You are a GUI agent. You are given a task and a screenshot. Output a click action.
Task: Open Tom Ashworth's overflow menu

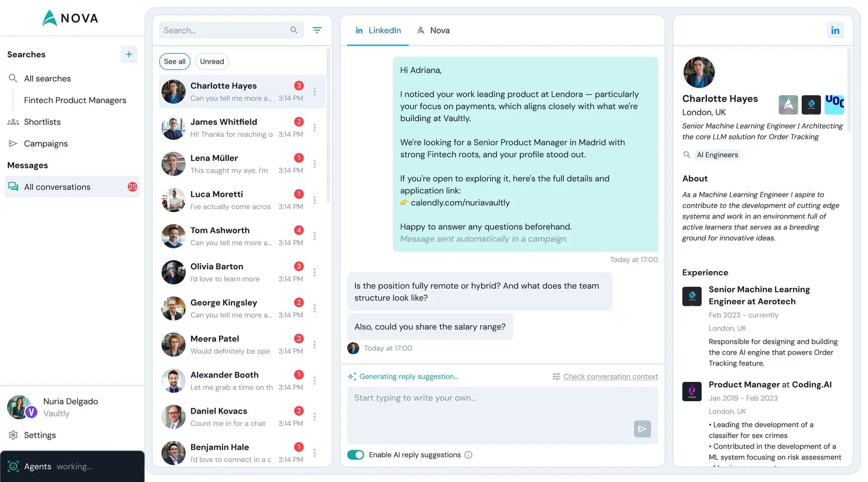click(x=315, y=236)
